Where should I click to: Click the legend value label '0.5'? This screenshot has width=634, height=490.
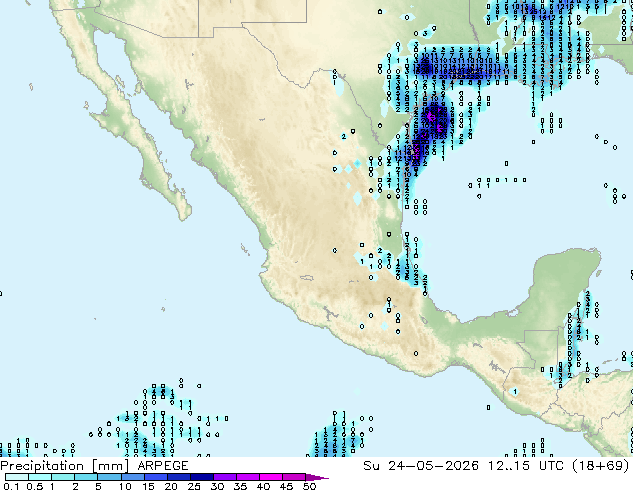35,486
